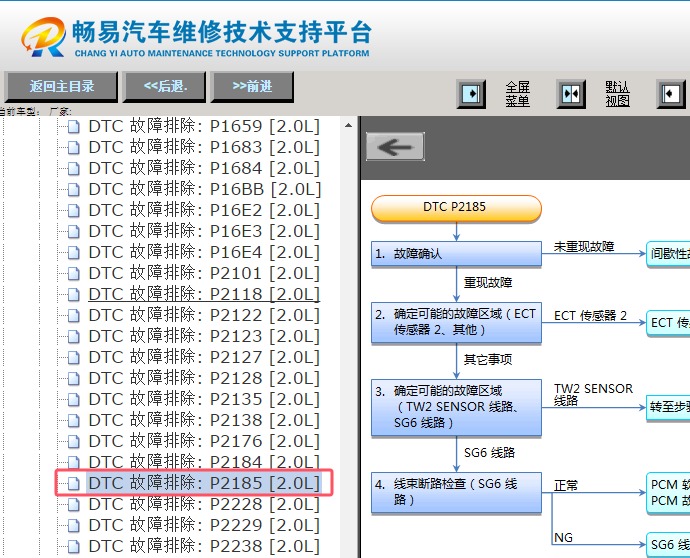Click the page icon beside the P2238 entry
Viewport: 690px width, 558px height.
coord(73,547)
